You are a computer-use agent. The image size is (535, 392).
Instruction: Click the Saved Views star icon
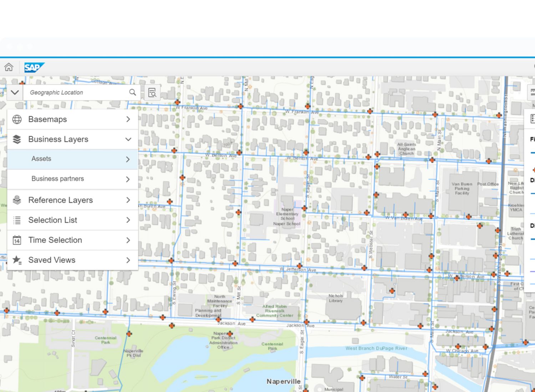17,260
